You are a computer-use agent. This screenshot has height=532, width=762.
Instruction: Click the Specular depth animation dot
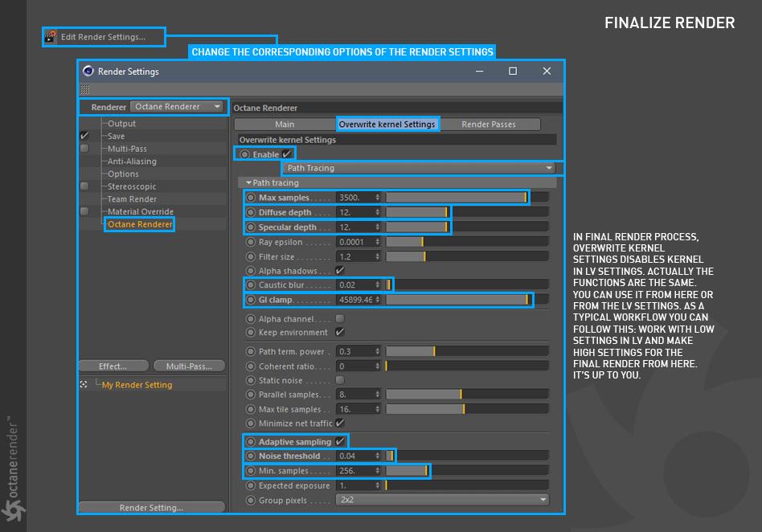coord(250,227)
